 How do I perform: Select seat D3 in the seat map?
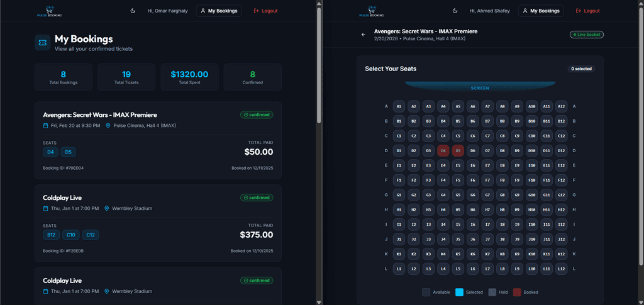point(428,151)
